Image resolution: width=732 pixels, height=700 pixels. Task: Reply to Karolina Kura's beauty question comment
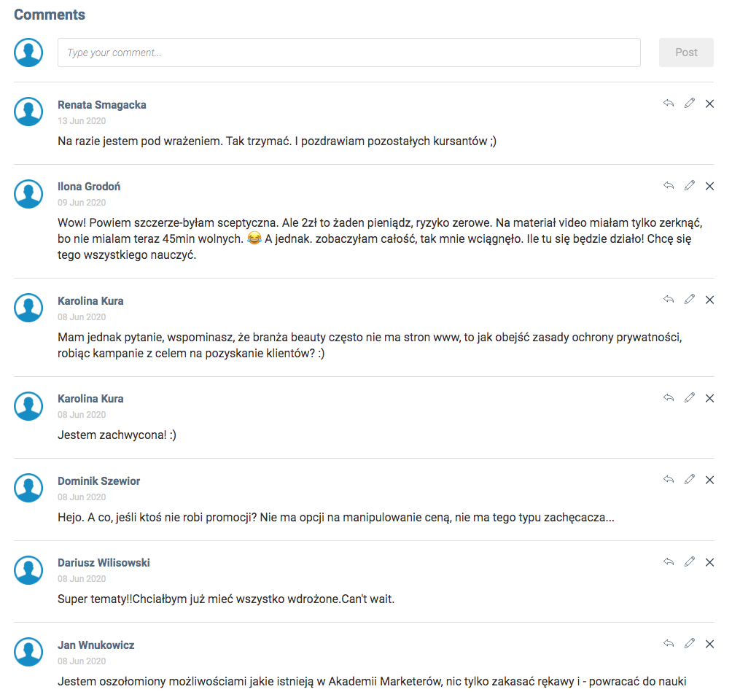(669, 299)
